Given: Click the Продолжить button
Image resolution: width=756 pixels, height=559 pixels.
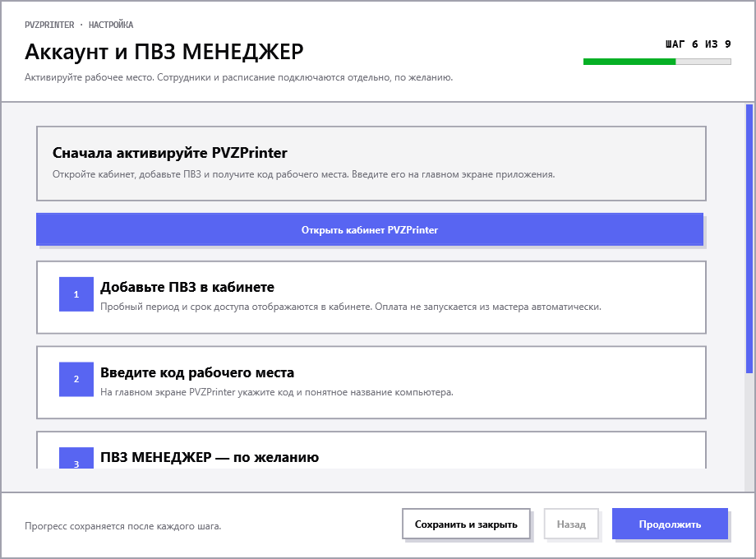Looking at the screenshot, I should pos(670,524).
